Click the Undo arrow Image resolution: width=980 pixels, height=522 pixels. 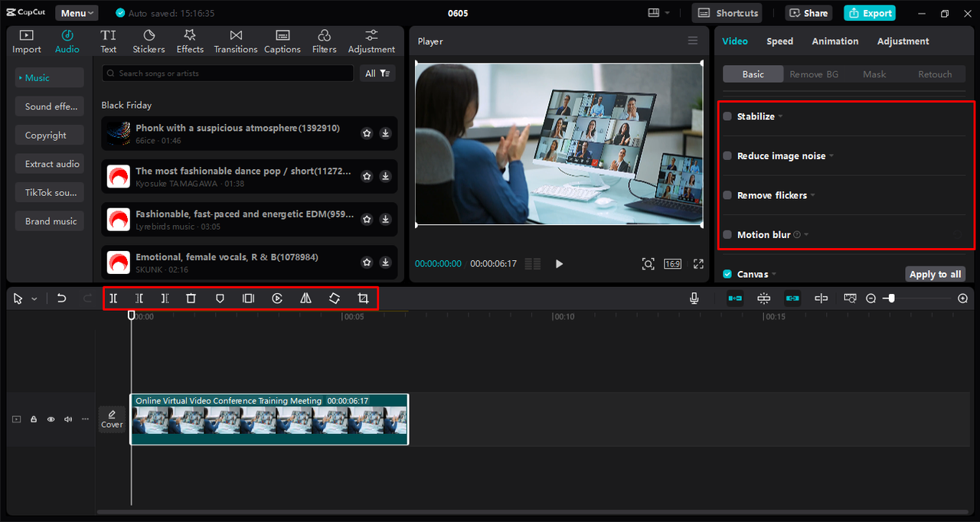pyautogui.click(x=62, y=299)
